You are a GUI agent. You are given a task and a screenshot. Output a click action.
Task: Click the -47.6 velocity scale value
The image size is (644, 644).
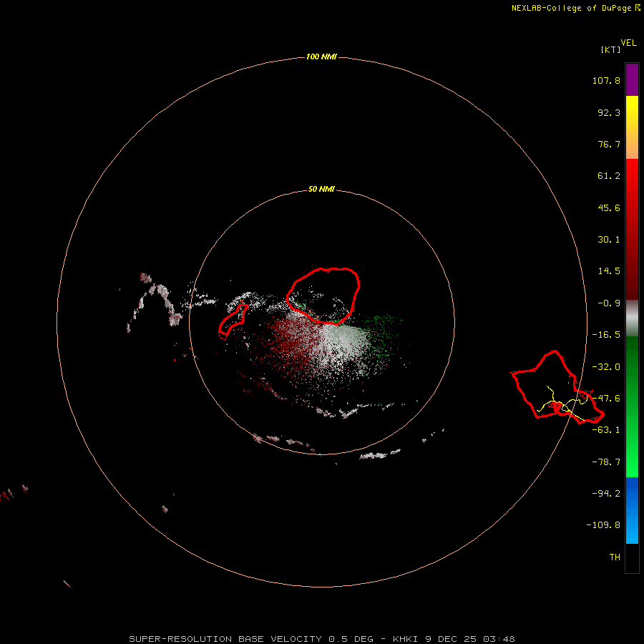point(606,399)
